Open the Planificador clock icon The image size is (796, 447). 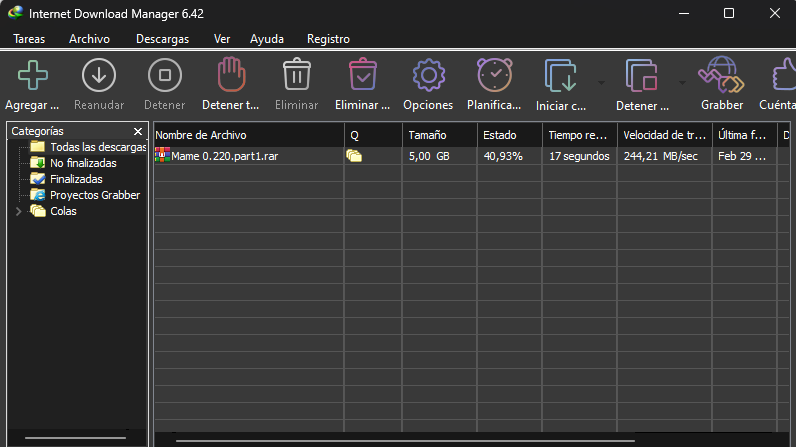click(494, 76)
